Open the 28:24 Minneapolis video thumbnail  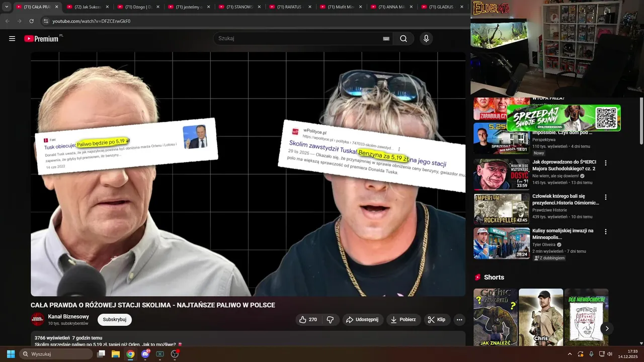(502, 243)
